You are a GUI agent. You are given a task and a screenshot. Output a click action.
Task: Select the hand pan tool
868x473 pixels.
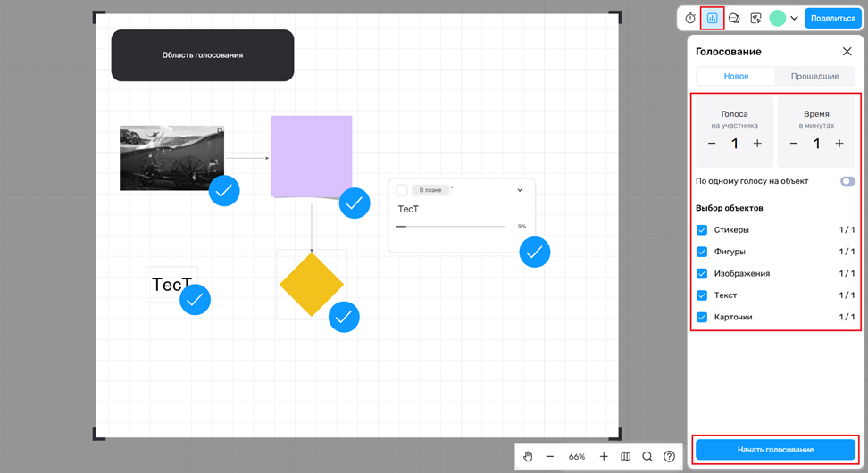(x=528, y=457)
